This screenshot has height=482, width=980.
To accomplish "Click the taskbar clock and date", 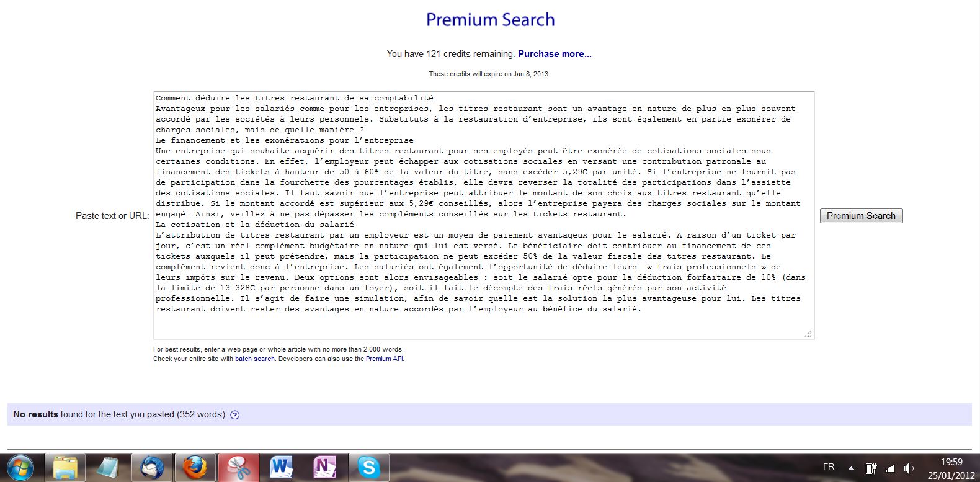I will [951, 468].
